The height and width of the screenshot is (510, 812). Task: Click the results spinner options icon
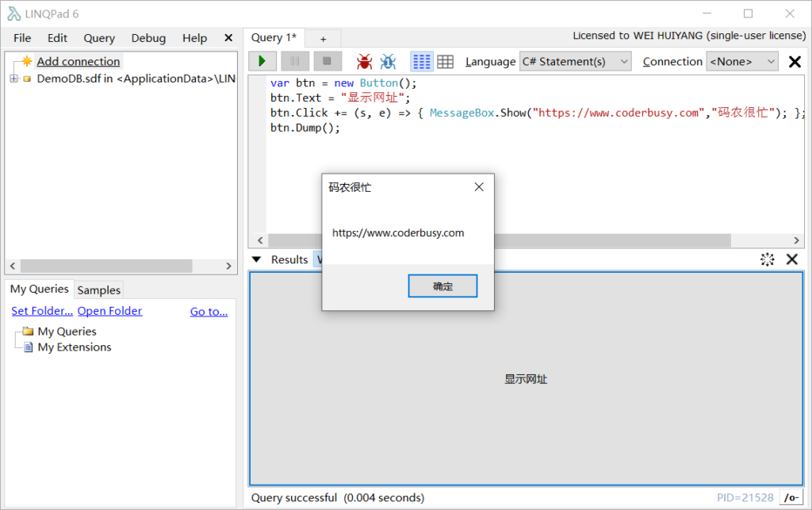point(768,259)
